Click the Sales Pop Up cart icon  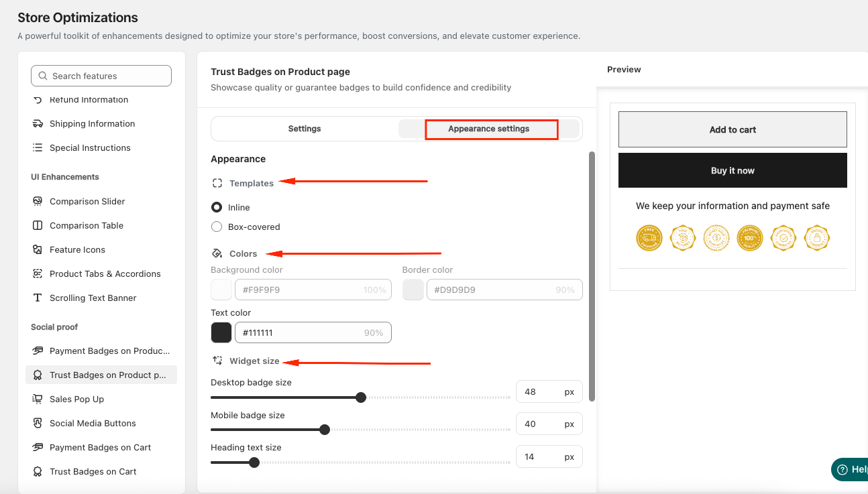coord(38,399)
